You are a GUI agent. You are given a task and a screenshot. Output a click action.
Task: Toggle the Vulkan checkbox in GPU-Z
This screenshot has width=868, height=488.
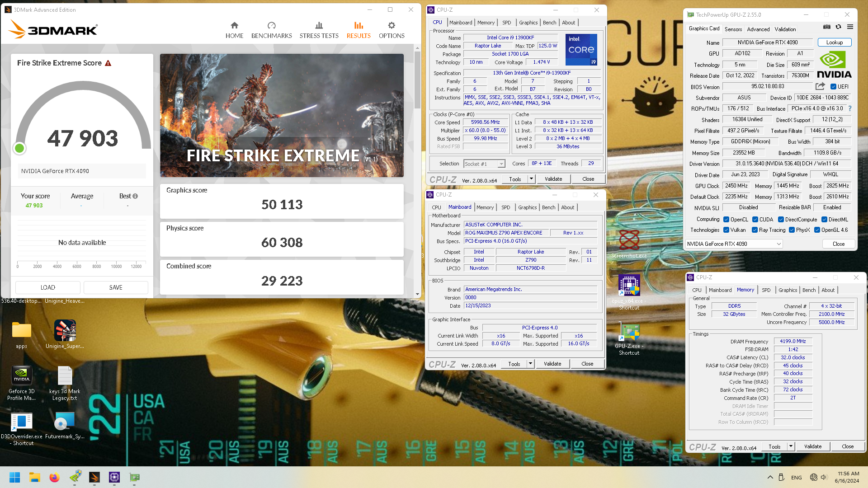coord(726,230)
